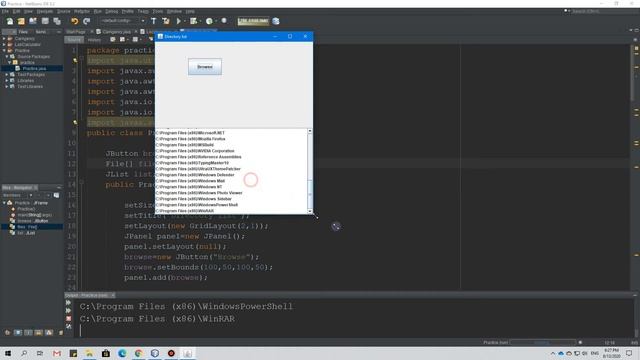Image resolution: width=640 pixels, height=360 pixels.
Task: Click the Save toolbar icon
Action: [x=45, y=21]
